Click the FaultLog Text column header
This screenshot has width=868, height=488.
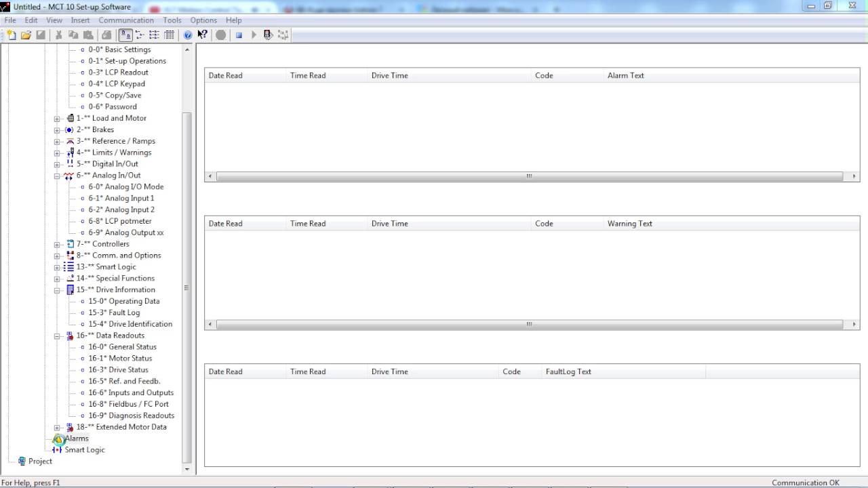(x=568, y=371)
